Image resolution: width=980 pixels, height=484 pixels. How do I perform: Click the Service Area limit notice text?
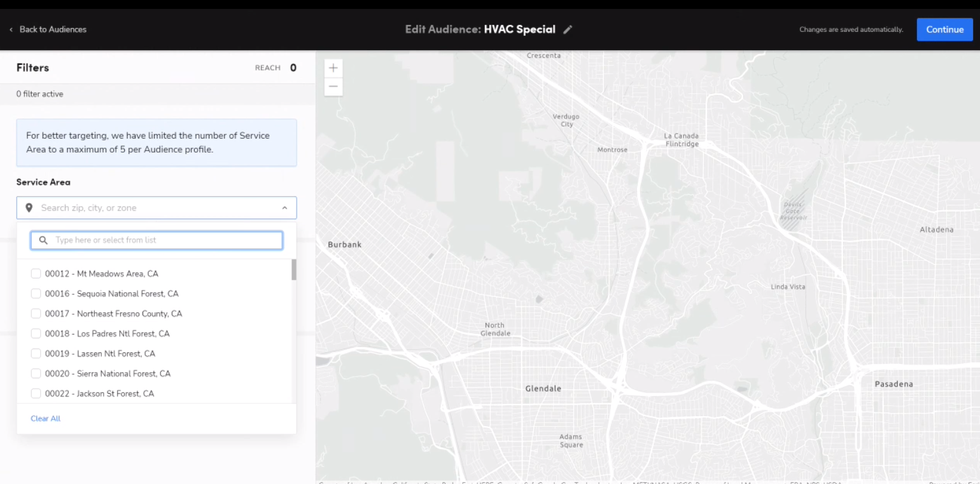[148, 142]
